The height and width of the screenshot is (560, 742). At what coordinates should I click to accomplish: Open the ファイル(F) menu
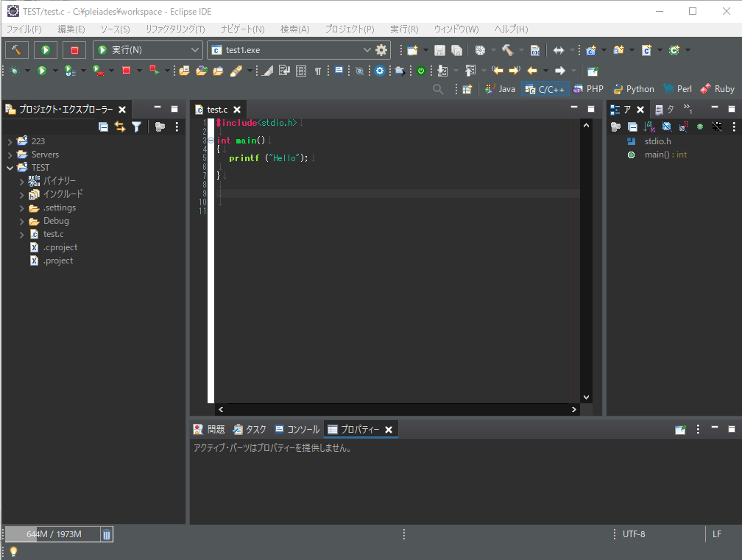(x=24, y=29)
